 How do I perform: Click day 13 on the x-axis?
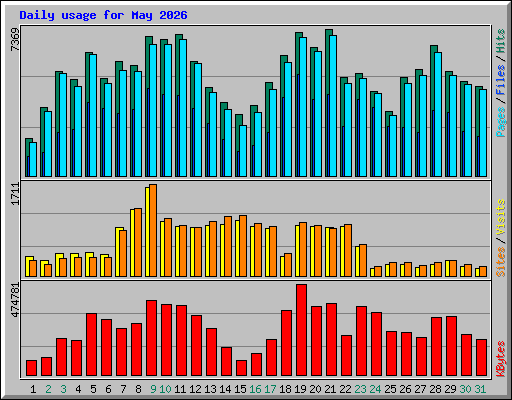coord(210,389)
